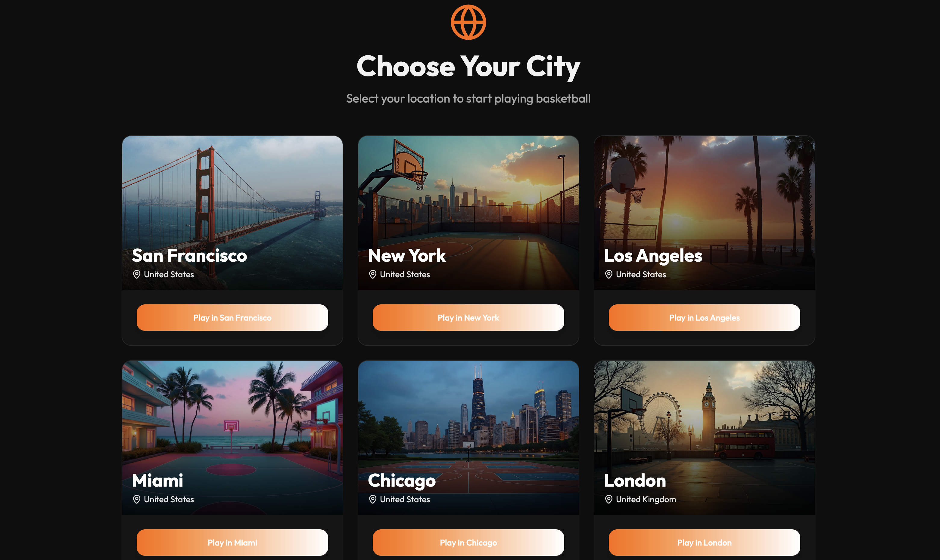Click the orange globe icon at top
The image size is (940, 560).
tap(468, 22)
